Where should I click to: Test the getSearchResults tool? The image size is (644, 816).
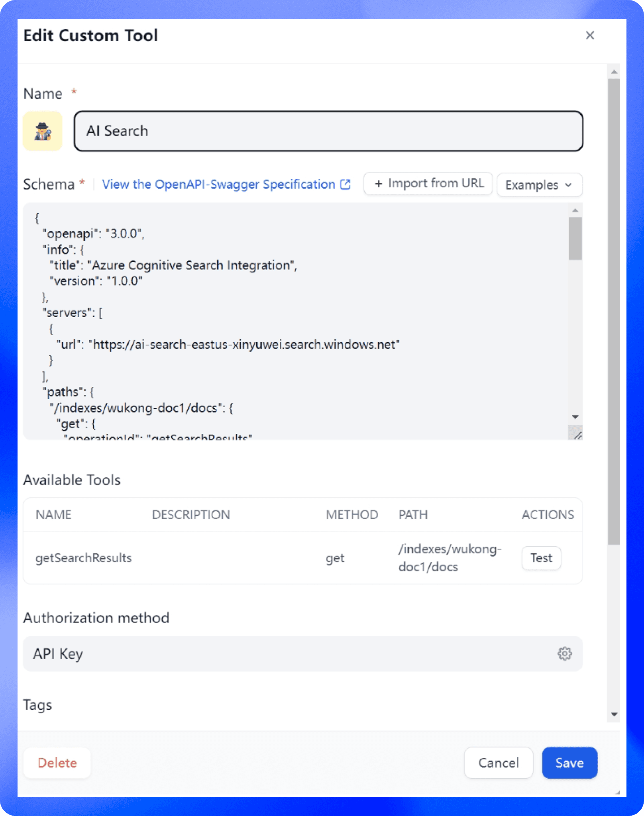541,558
